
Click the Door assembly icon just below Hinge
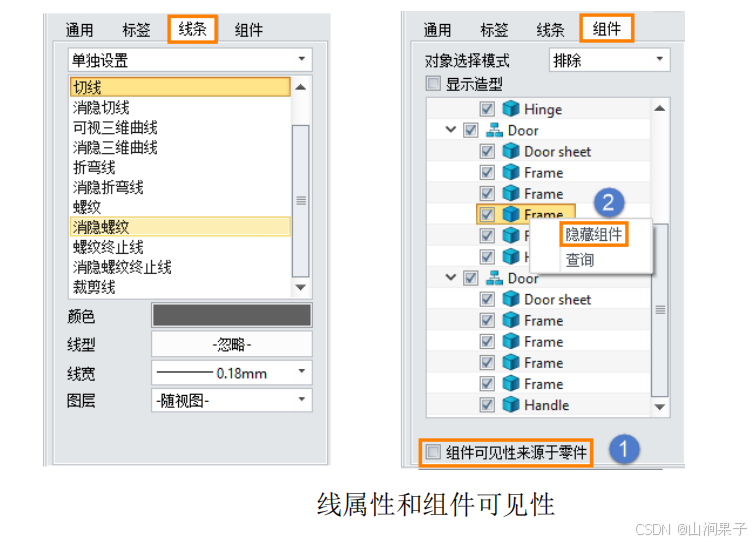click(x=494, y=130)
